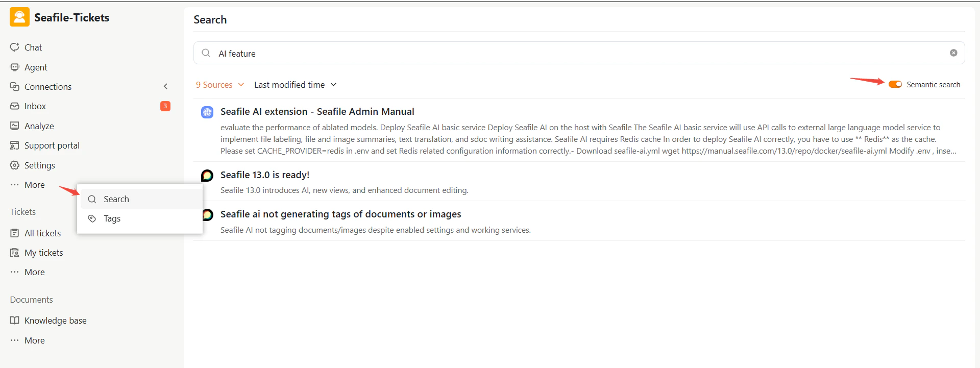Click the Tags label icon

(x=92, y=218)
